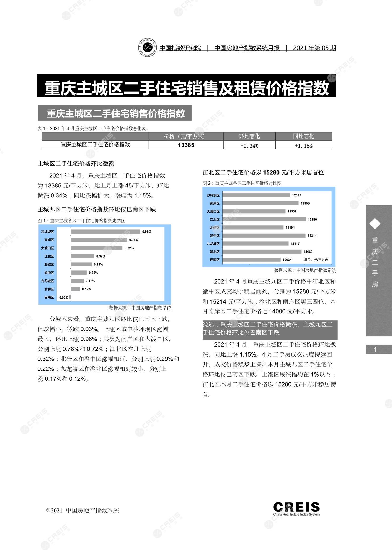Click the white diamond icon on the side tab
This screenshot has width=392, height=554.
(x=375, y=224)
